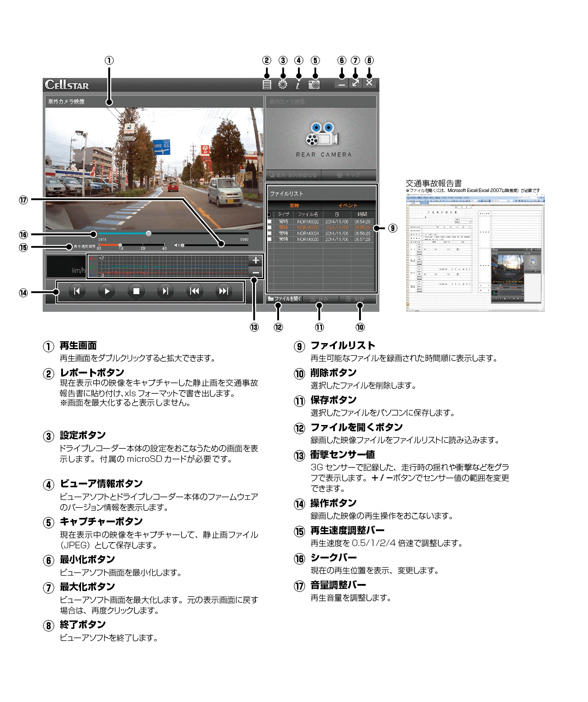Select highlighted file name NORM0033
588x702 pixels.
[308, 228]
